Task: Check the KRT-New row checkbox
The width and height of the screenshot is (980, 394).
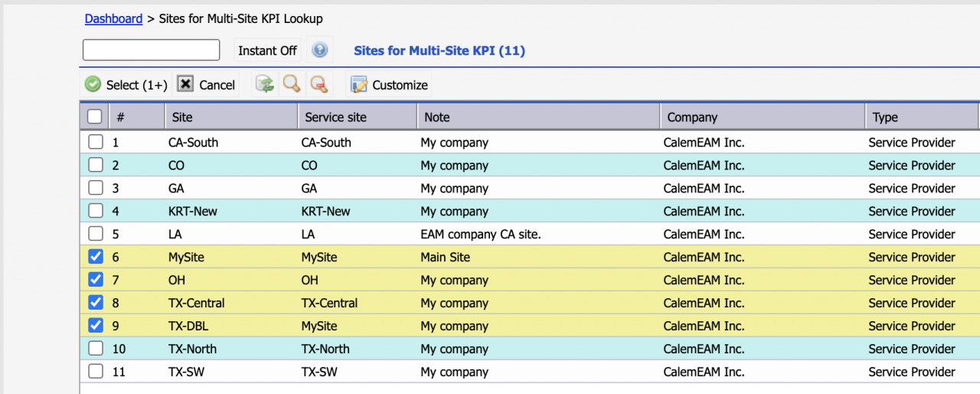Action: point(95,211)
